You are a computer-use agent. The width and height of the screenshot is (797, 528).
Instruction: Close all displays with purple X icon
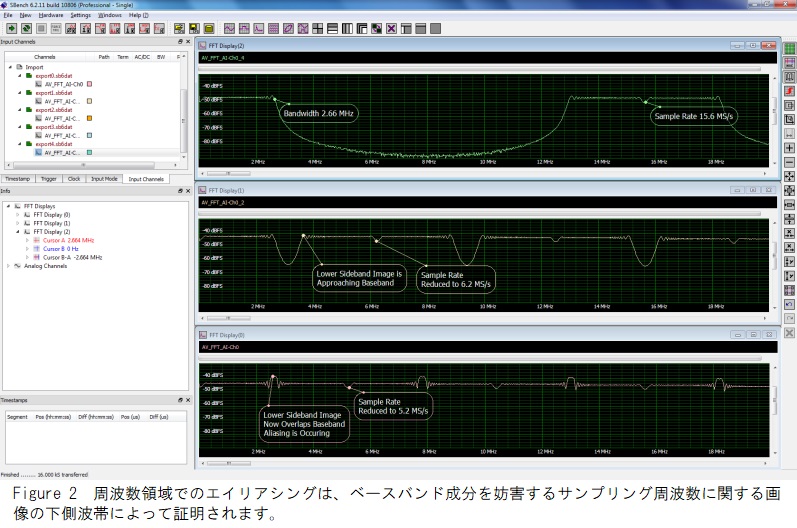point(391,28)
